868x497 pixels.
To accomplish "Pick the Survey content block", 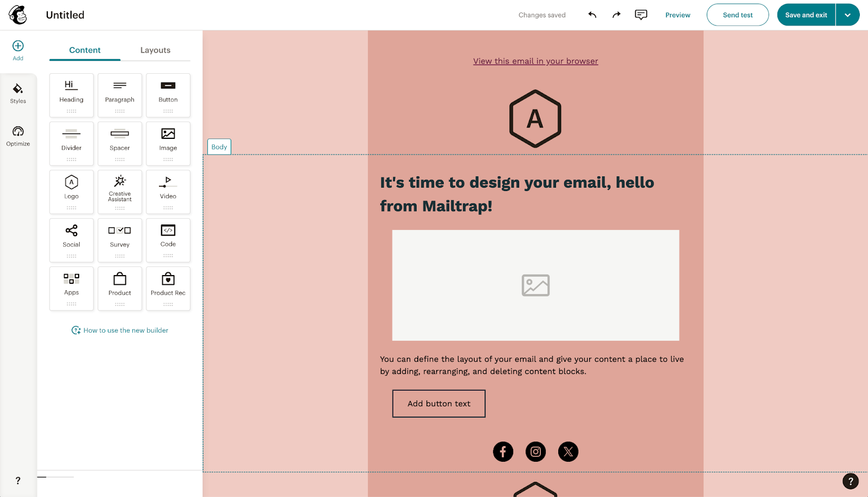I will coord(120,240).
